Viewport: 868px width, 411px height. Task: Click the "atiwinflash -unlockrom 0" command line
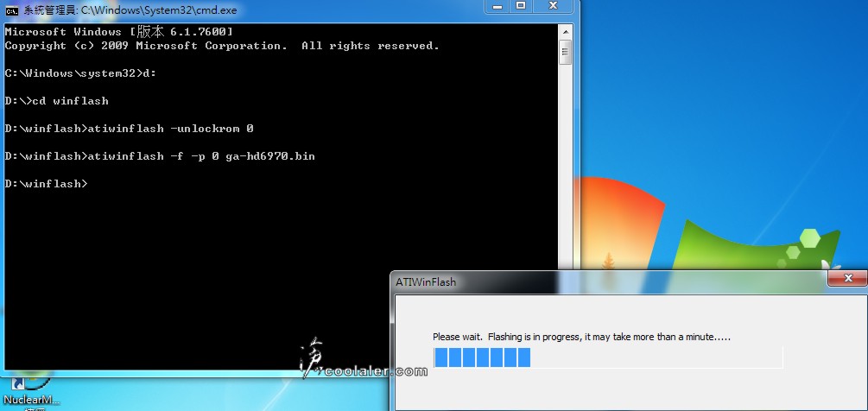click(129, 129)
